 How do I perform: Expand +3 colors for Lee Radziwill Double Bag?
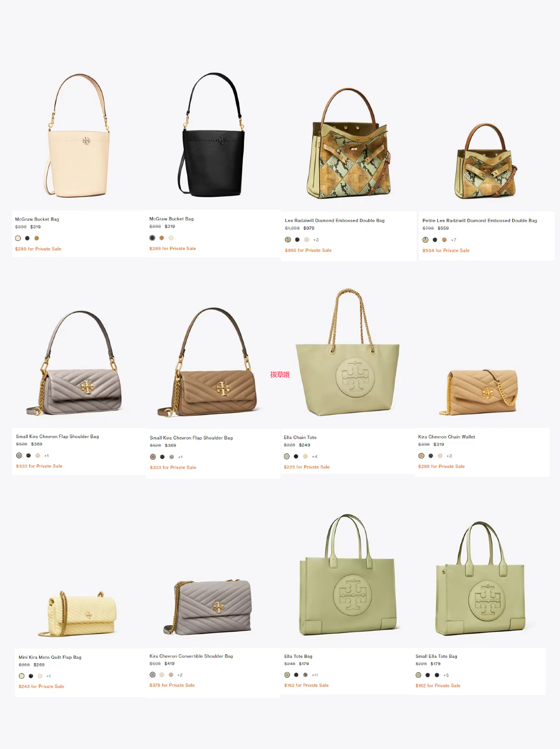coord(316,240)
